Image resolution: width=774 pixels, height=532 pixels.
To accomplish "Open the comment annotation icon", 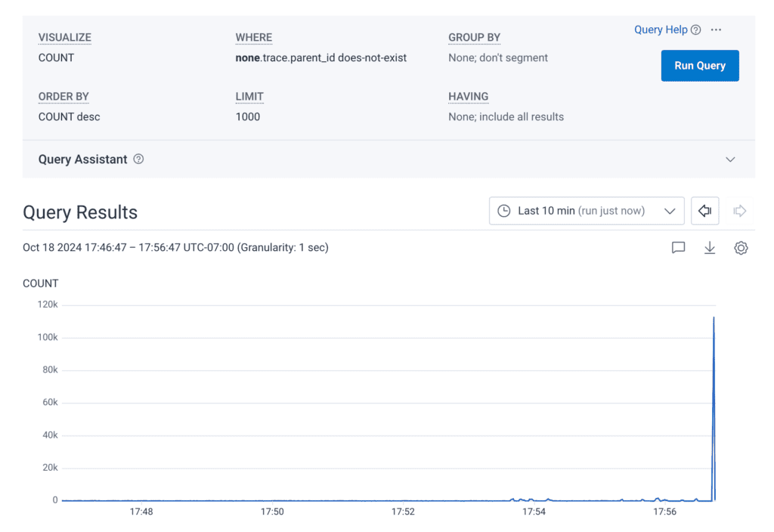I will point(678,248).
